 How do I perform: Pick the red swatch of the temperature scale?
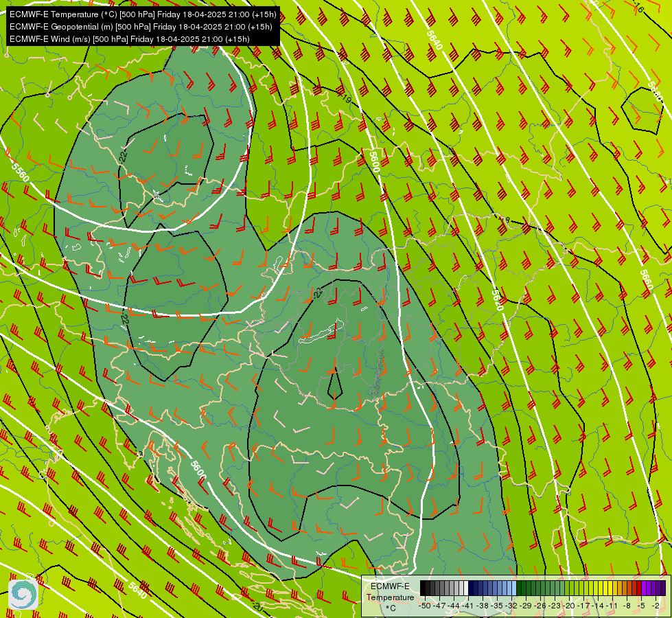pyautogui.click(x=639, y=588)
